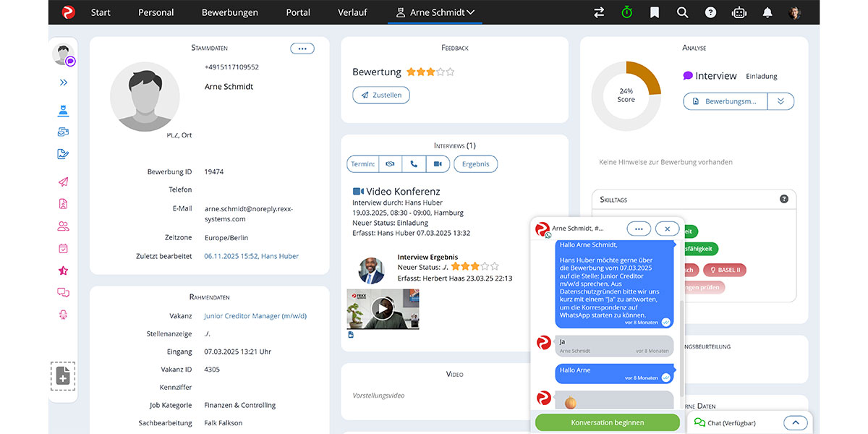Screen dimensions: 868x434
Task: Click the transfer arrows icon in the top bar
Action: click(598, 12)
